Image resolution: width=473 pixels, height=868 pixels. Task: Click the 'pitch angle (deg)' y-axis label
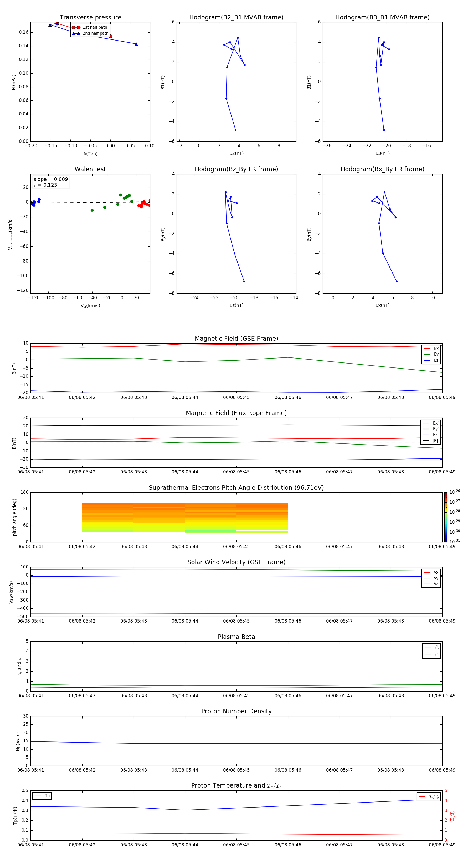pos(14,517)
